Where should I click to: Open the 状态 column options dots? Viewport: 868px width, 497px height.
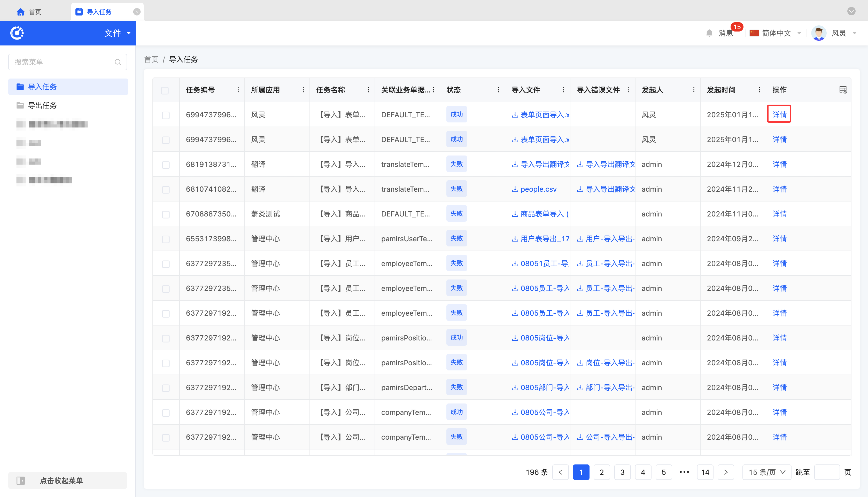498,90
